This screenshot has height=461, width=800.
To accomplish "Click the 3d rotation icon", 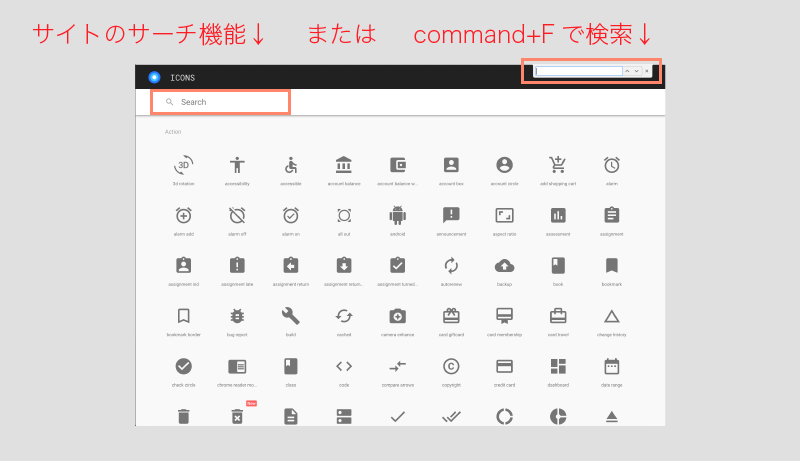I will 183,165.
